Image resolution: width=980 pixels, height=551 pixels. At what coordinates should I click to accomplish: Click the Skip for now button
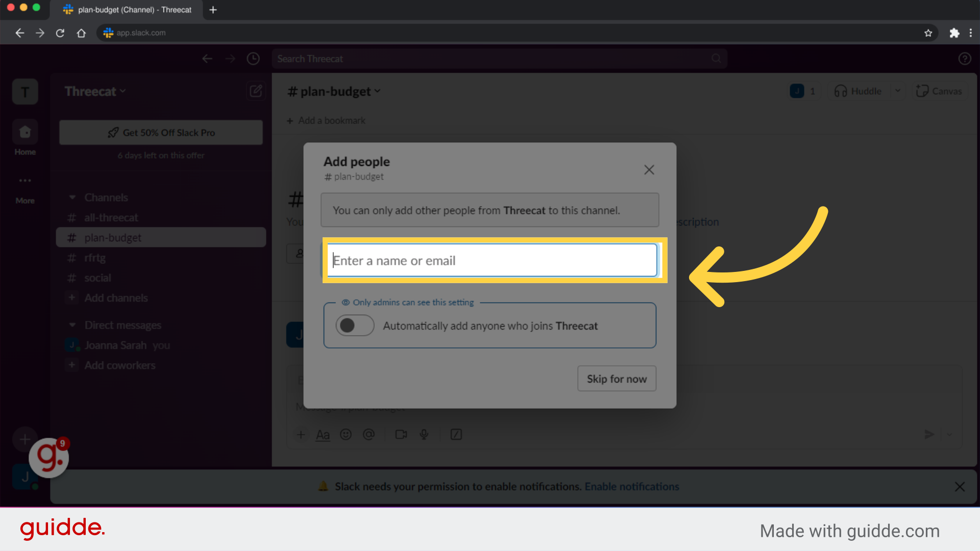point(617,379)
